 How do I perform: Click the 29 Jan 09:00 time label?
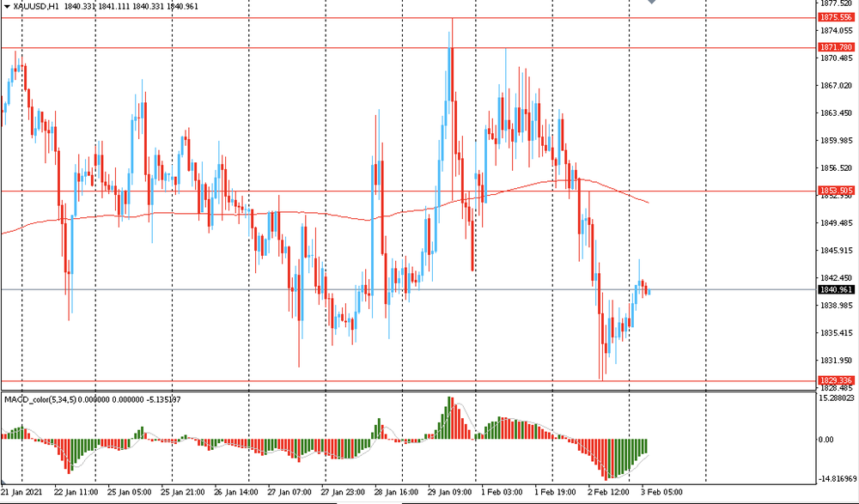pyautogui.click(x=448, y=493)
